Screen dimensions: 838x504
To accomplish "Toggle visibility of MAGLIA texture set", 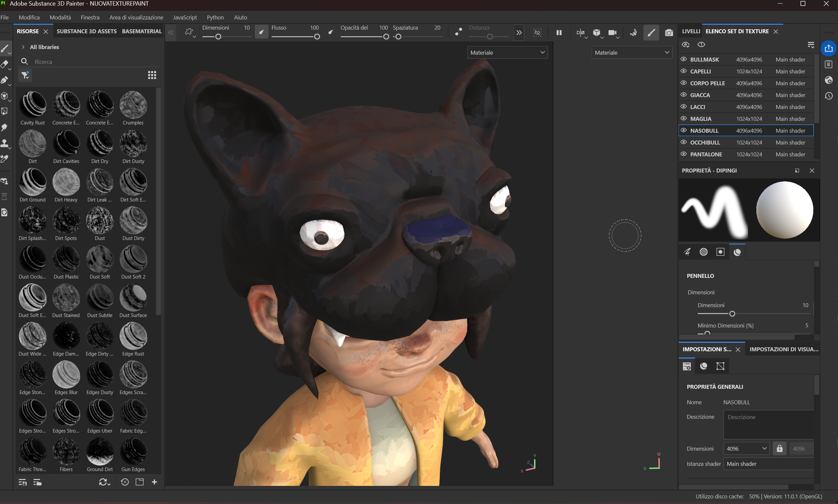I will pos(684,119).
